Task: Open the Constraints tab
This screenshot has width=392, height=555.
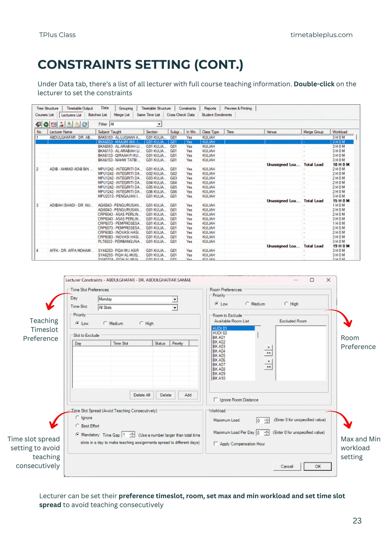Action: (188, 108)
